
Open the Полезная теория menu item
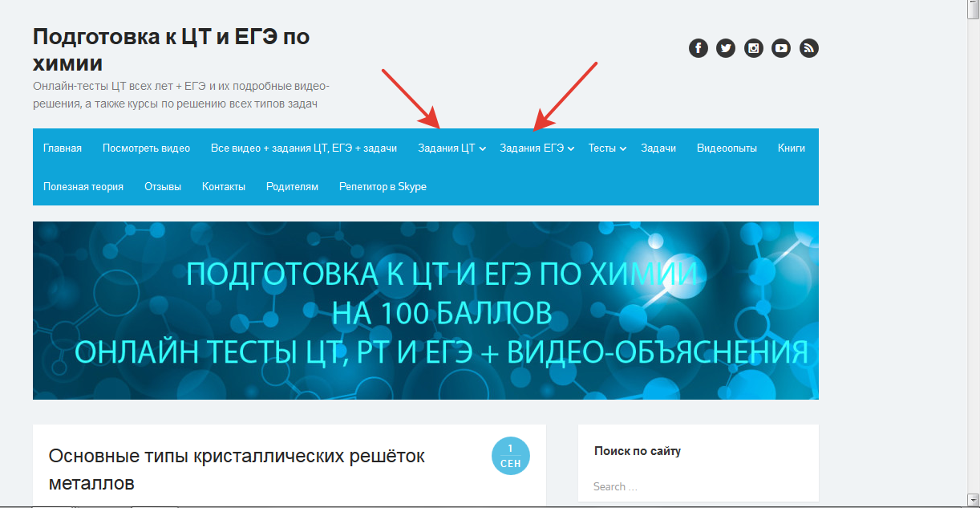[x=83, y=186]
